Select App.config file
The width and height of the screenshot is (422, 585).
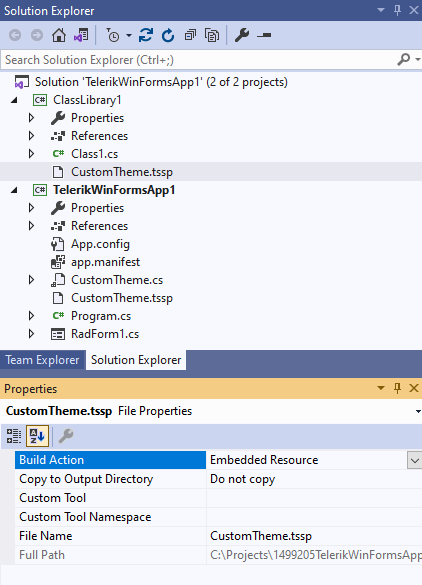point(100,244)
